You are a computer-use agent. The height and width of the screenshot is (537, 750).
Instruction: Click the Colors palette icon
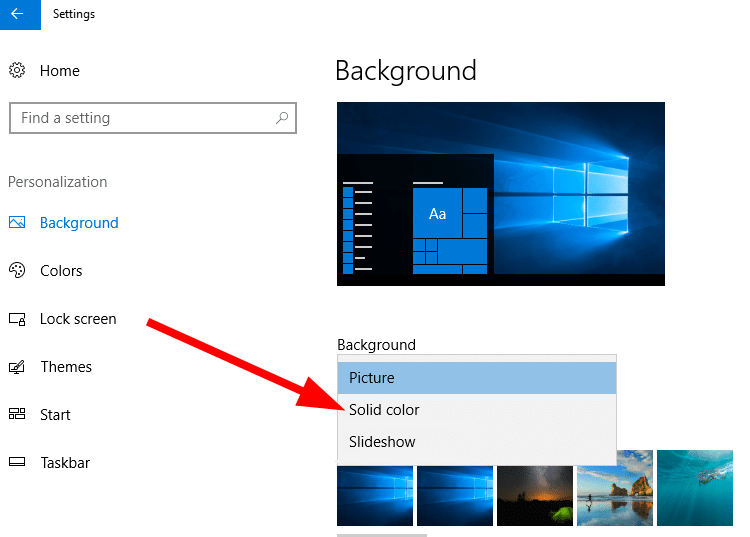[17, 270]
